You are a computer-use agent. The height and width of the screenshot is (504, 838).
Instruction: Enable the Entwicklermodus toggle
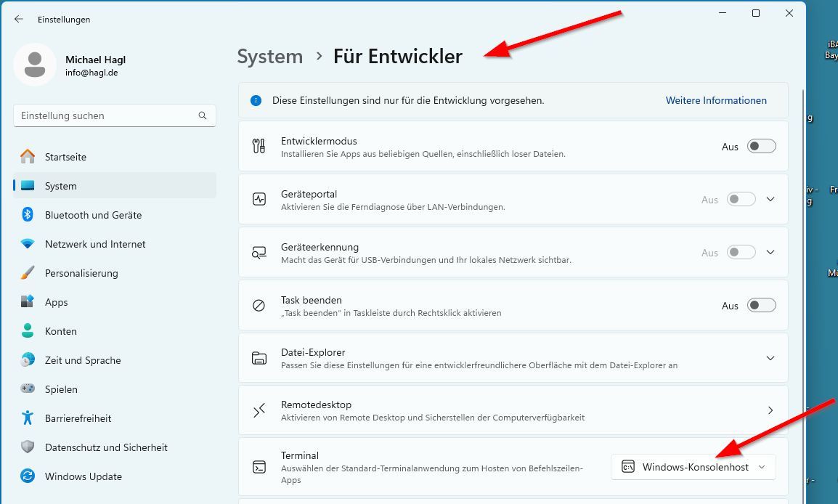(x=761, y=147)
